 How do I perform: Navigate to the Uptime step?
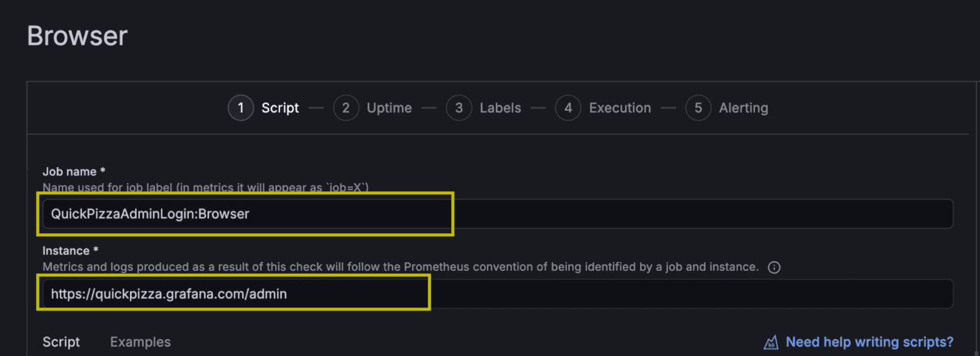click(389, 108)
